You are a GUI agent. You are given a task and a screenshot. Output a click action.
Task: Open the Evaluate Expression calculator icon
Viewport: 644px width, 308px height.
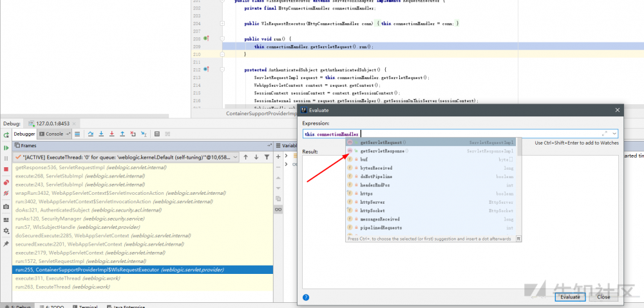coord(156,134)
